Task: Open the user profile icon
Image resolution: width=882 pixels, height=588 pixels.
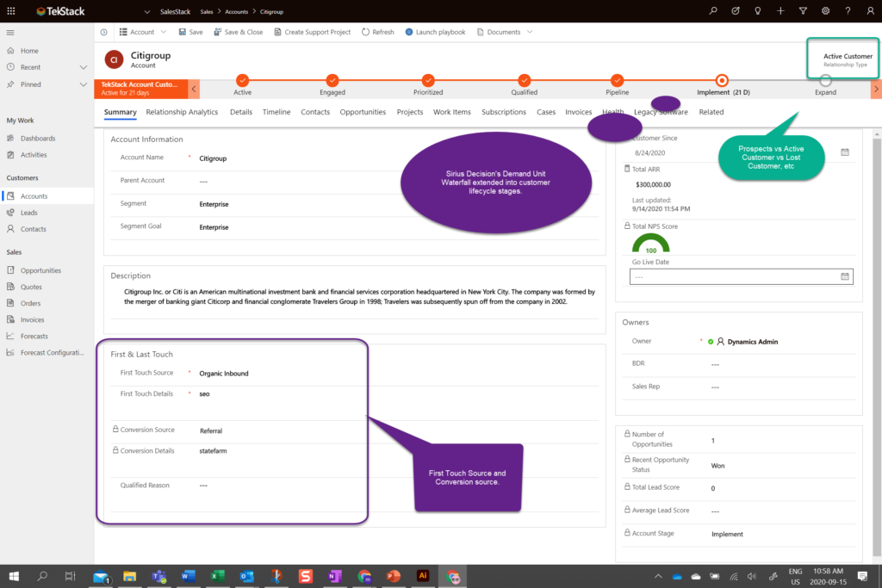Action: (x=870, y=10)
